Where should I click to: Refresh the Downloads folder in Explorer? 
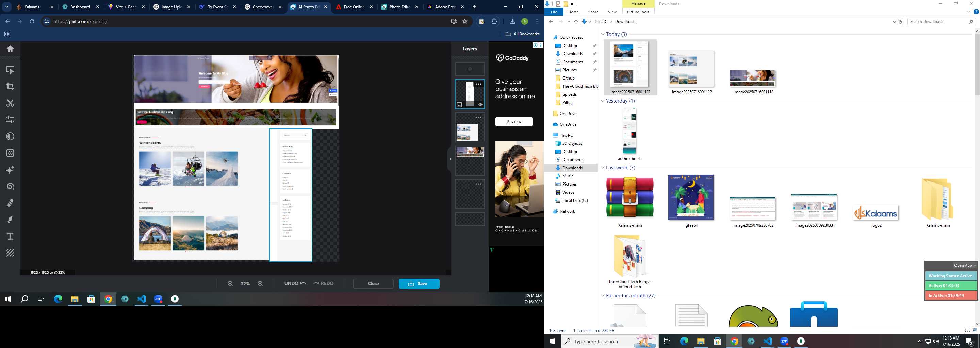click(900, 22)
